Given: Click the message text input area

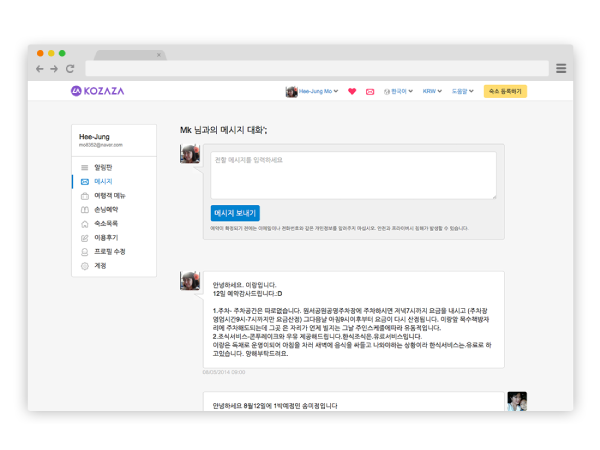Looking at the screenshot, I should click(x=353, y=175).
